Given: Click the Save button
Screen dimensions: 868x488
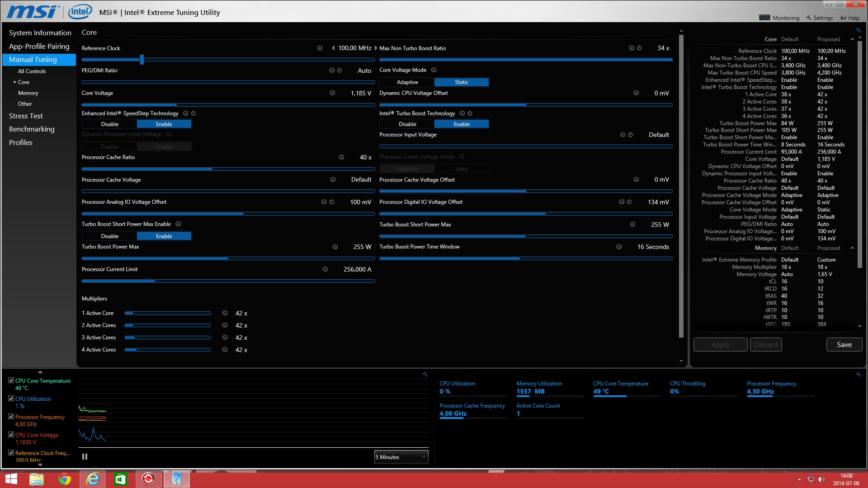Looking at the screenshot, I should pyautogui.click(x=844, y=345).
